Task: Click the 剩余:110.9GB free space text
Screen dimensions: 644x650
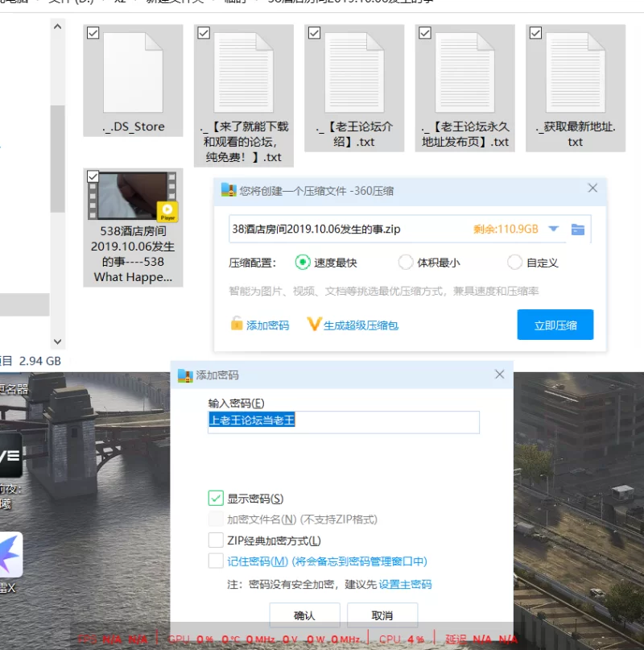Action: (x=506, y=229)
